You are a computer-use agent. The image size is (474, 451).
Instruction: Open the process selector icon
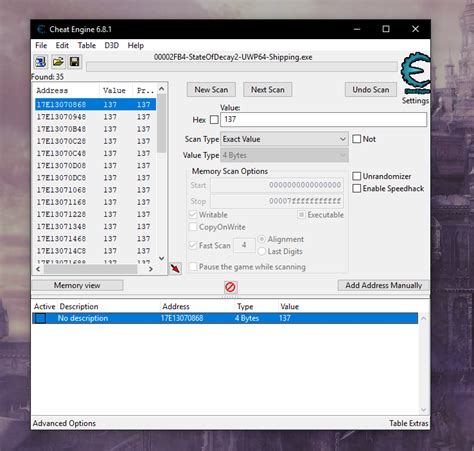[x=41, y=62]
